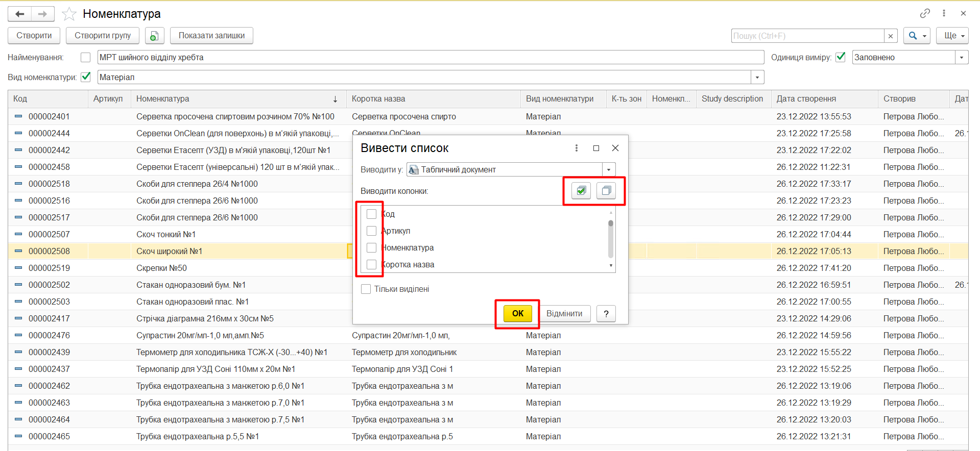
Task: Clear the search field with X
Action: (891, 36)
